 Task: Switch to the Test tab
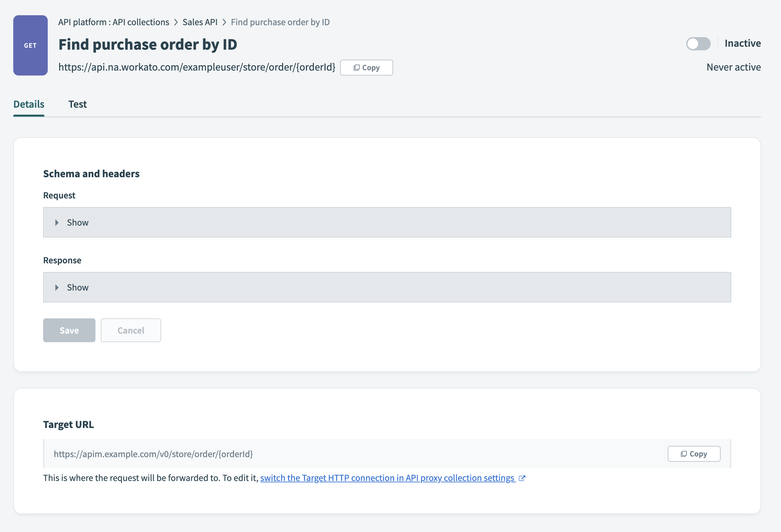point(78,104)
